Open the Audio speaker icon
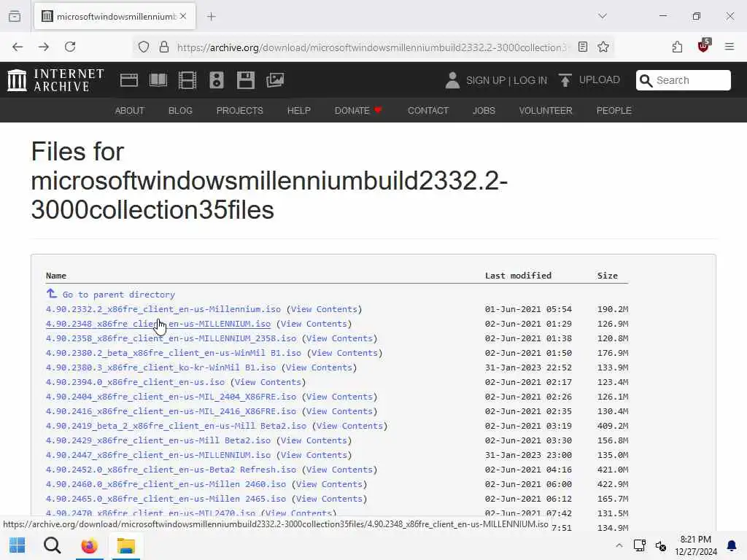The image size is (747, 560). 216,80
